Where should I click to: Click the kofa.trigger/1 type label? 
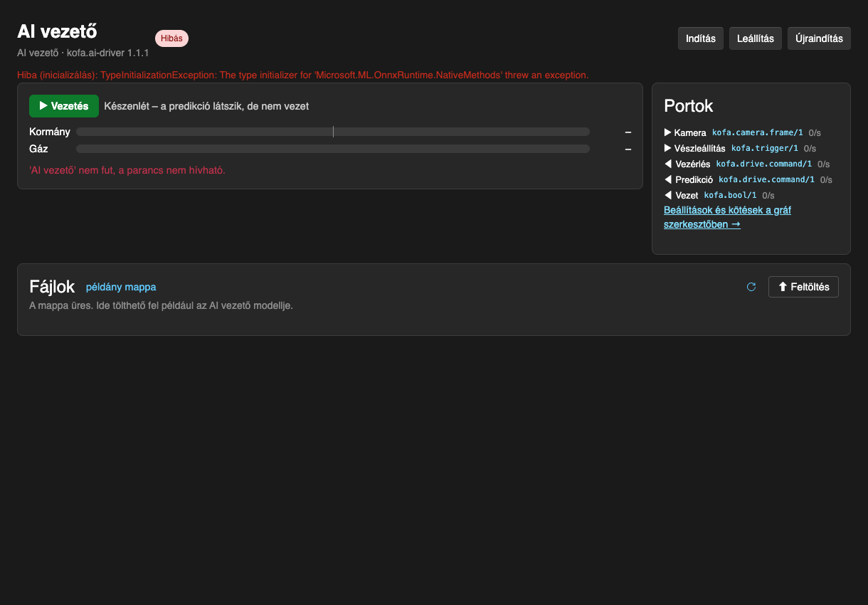click(x=764, y=148)
